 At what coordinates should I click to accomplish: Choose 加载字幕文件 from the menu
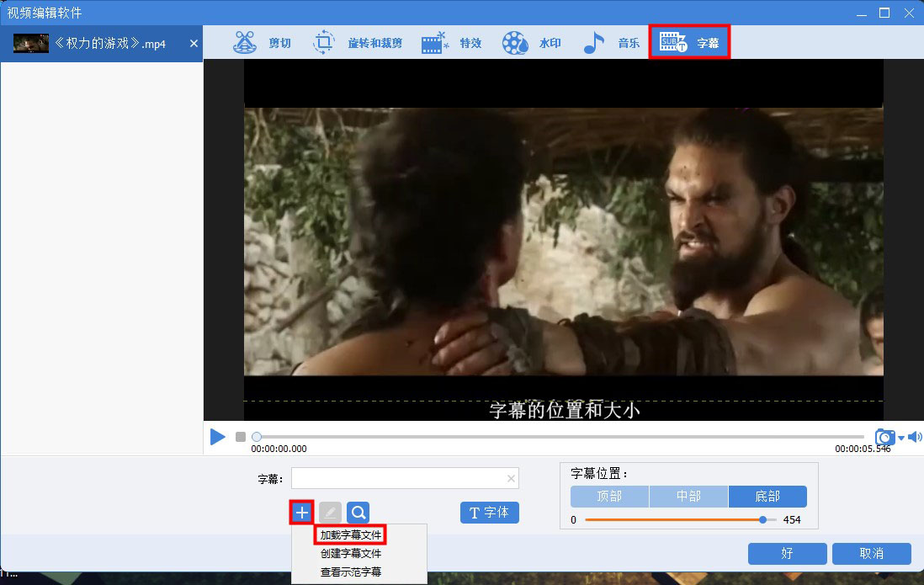tap(351, 534)
